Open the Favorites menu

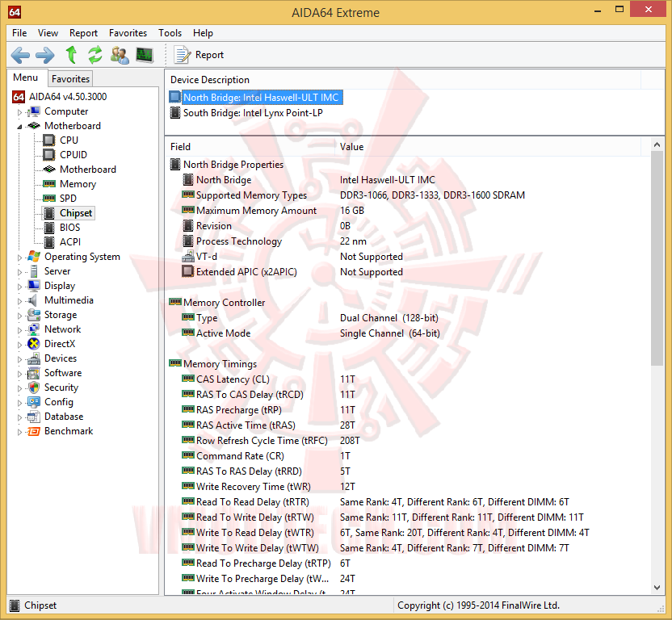tap(128, 33)
